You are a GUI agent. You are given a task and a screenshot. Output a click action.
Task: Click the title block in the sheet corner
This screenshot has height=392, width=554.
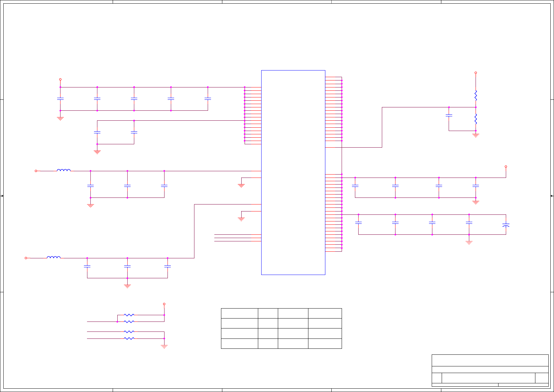[490, 370]
